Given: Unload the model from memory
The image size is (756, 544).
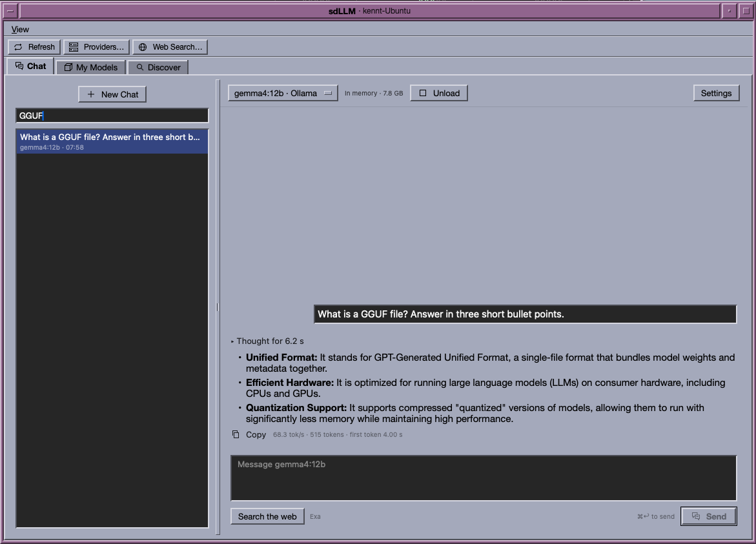Looking at the screenshot, I should 439,93.
